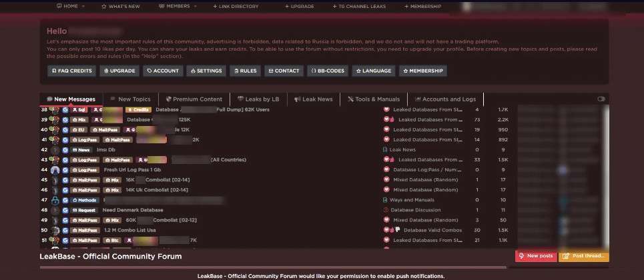Open the 'Imss Db' thread title
Viewport: 644px width, 280px height.
point(105,150)
